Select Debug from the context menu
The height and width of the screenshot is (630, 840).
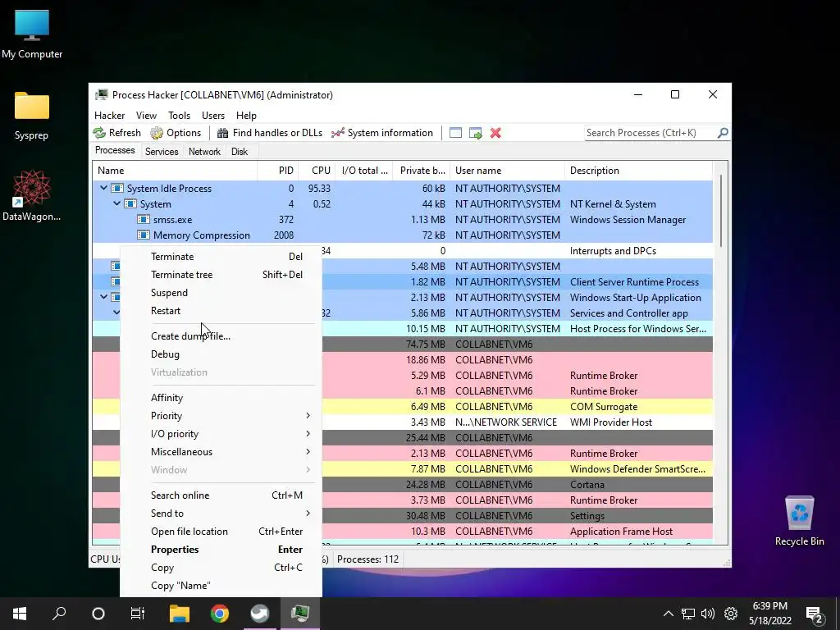pos(221,354)
